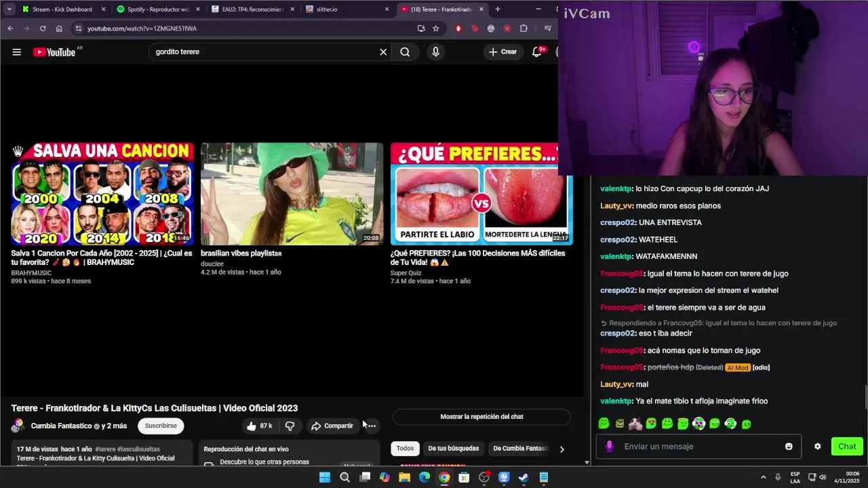
Task: Click the Cumbia Fantastico channel avatar
Action: coord(18,426)
